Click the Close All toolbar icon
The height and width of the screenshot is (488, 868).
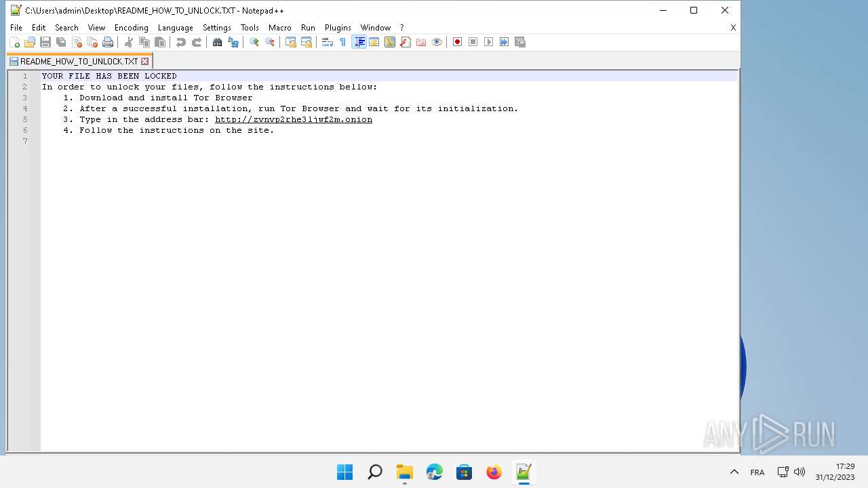click(x=92, y=42)
